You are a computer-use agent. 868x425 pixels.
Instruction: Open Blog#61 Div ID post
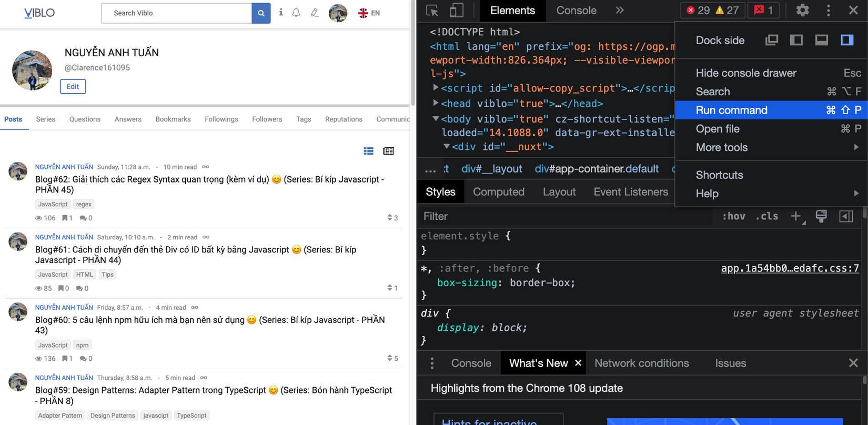pos(196,255)
